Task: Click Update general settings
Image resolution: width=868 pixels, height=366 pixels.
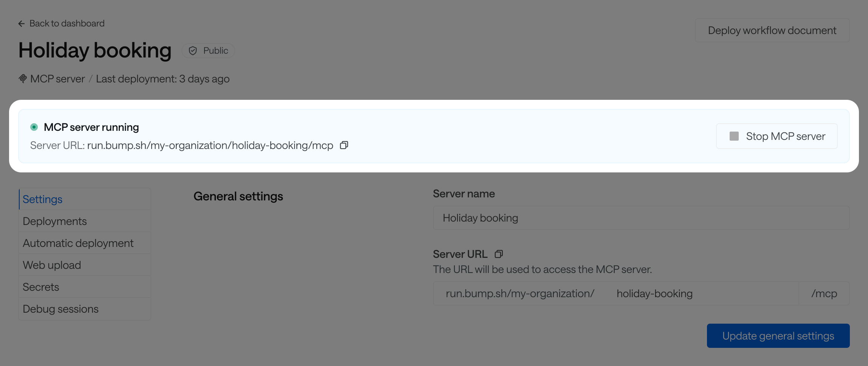Action: [x=778, y=335]
